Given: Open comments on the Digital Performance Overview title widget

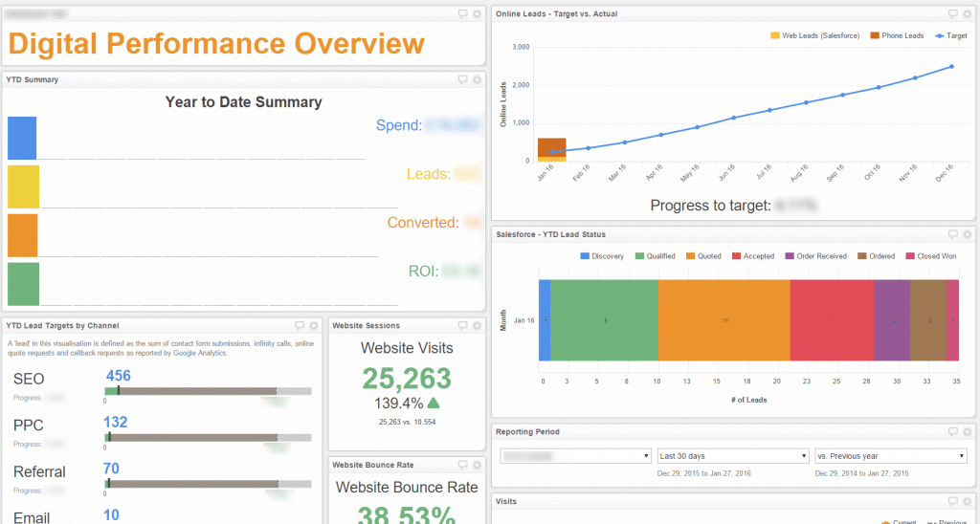Looking at the screenshot, I should [x=462, y=13].
